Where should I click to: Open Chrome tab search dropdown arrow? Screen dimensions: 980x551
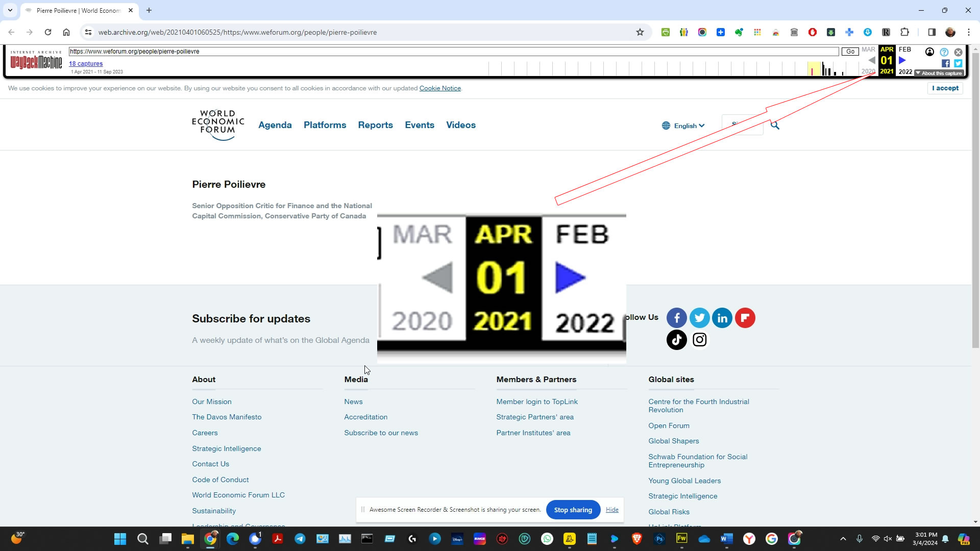(x=10, y=10)
